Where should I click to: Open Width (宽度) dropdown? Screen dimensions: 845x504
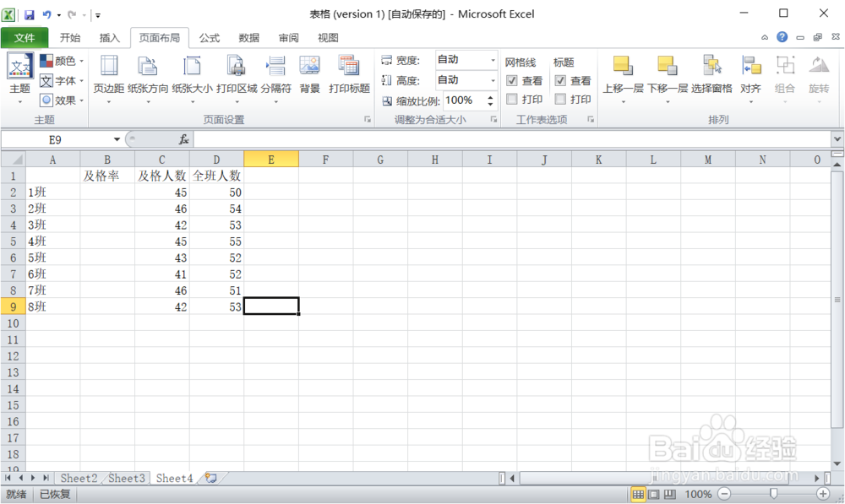coord(493,60)
